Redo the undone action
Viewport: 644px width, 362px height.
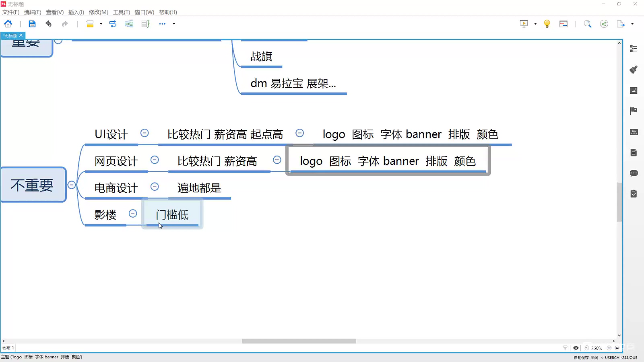[x=65, y=24]
